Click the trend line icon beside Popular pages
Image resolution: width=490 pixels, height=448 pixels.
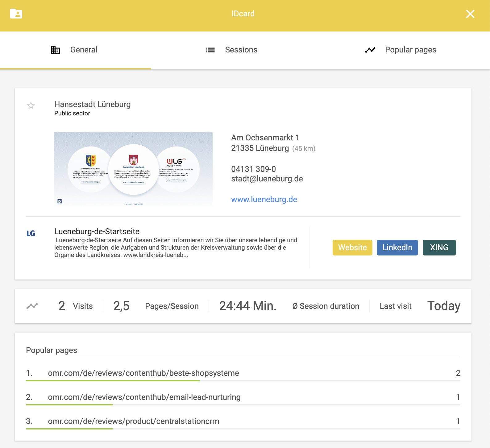coord(370,50)
